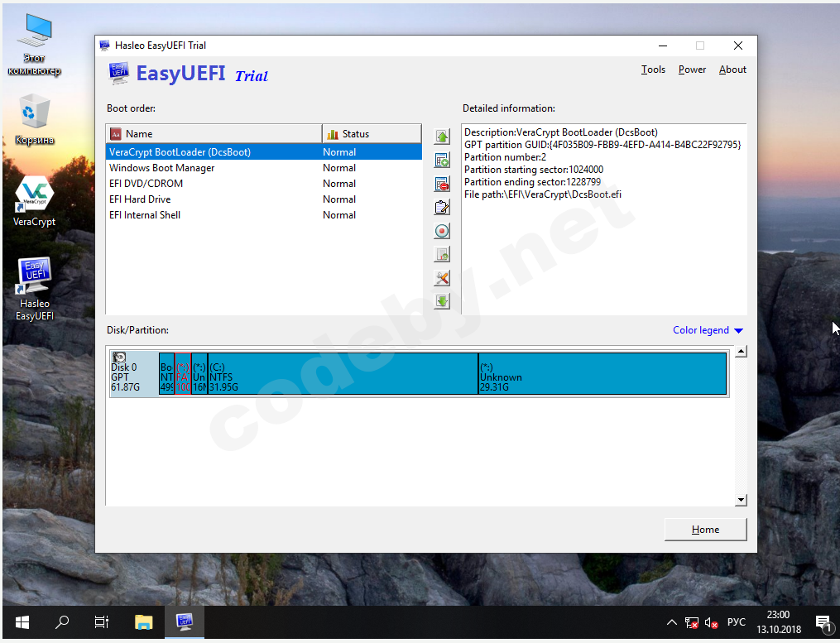Select EFI Hard Drive boot entry

264,199
